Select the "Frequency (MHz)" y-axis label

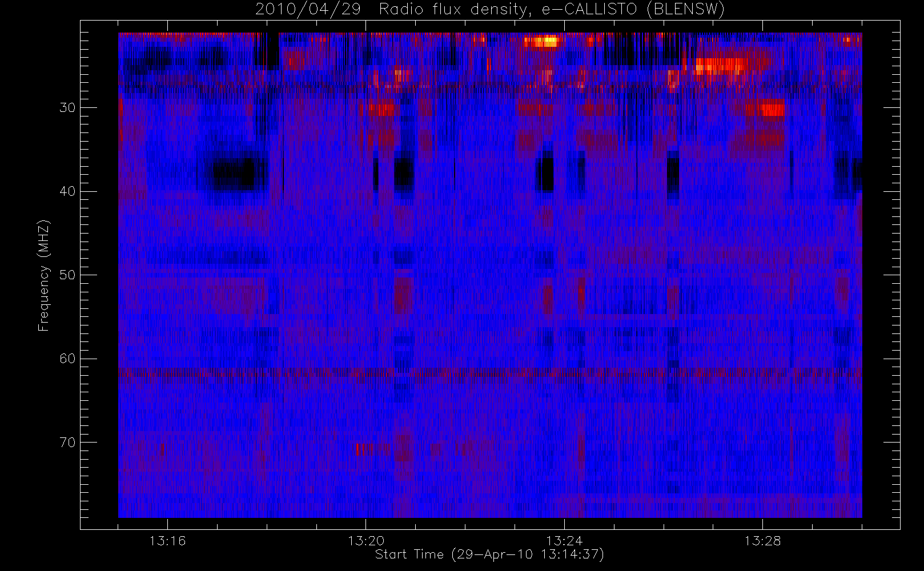pos(44,275)
